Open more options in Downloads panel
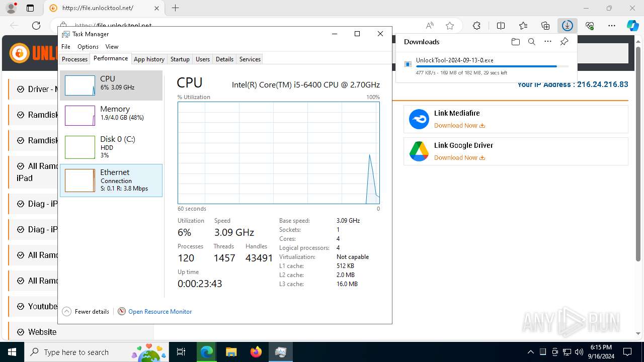Screen dimensions: 644x362 tap(548, 42)
